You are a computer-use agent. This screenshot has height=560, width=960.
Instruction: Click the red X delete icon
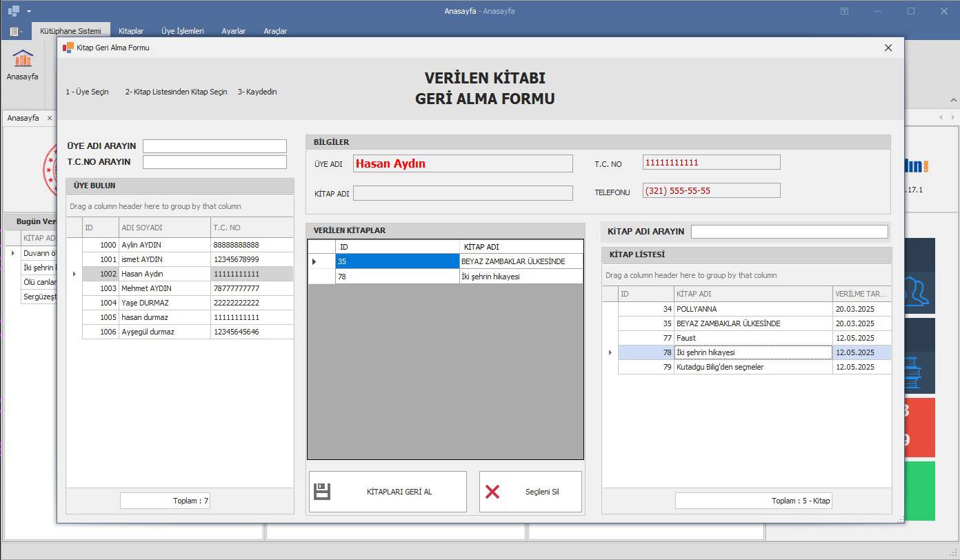tap(492, 492)
